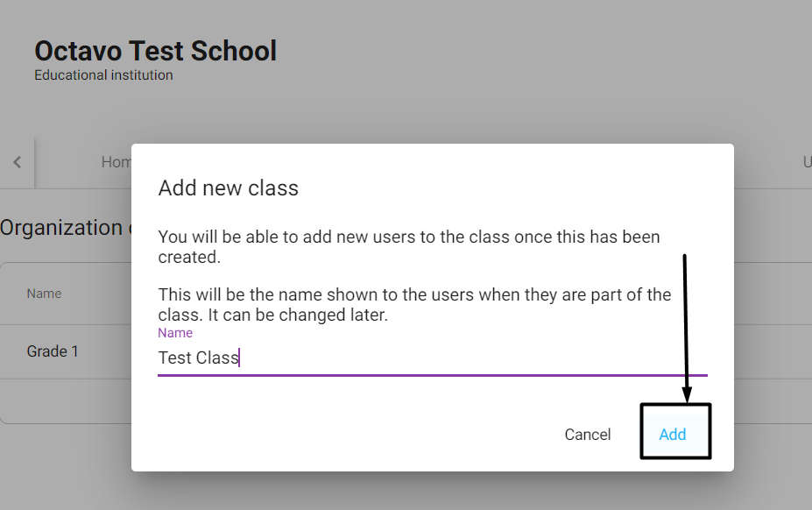Click the 'It can be changed later' sentence
This screenshot has height=510, width=812.
coord(298,315)
